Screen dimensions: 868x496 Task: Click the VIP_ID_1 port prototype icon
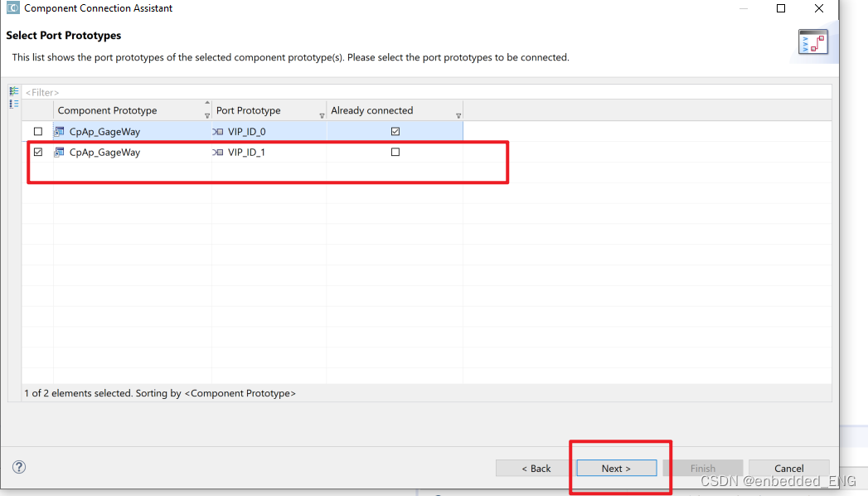coord(216,152)
